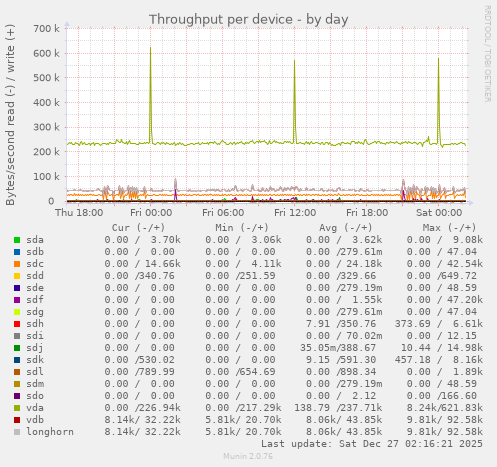Click sdh max value '373.69 / 6.61k'
Viewport: 497px width, 467px height.
click(x=439, y=324)
